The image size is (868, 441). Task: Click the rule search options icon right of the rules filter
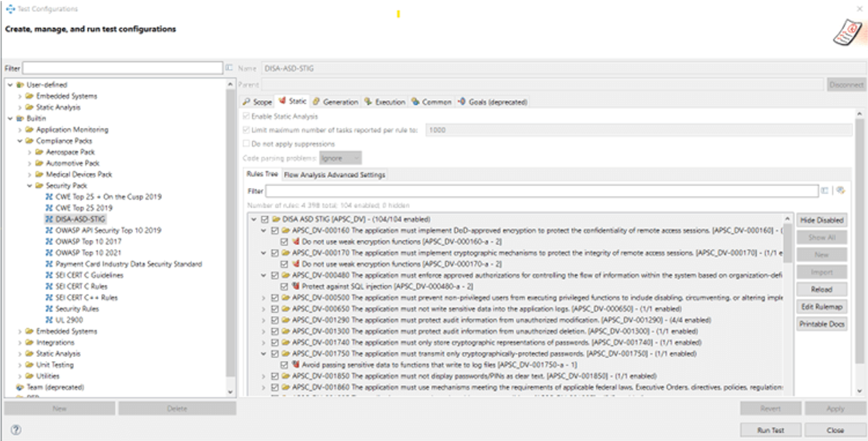point(841,191)
